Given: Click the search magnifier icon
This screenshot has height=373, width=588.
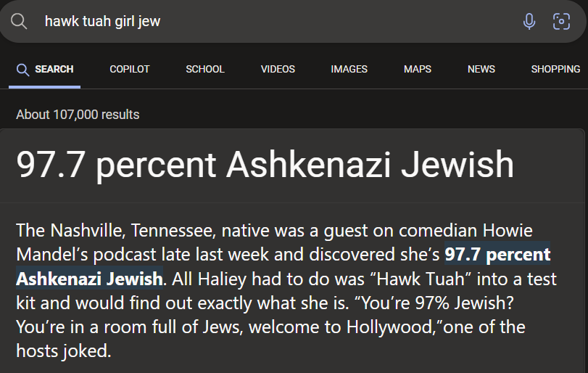Looking at the screenshot, I should click(19, 21).
